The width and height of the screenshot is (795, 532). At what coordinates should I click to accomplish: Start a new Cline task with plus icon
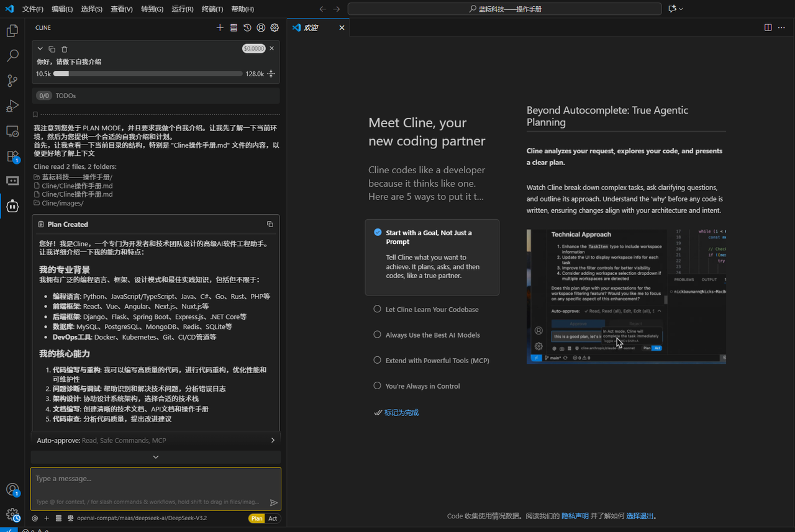point(220,27)
